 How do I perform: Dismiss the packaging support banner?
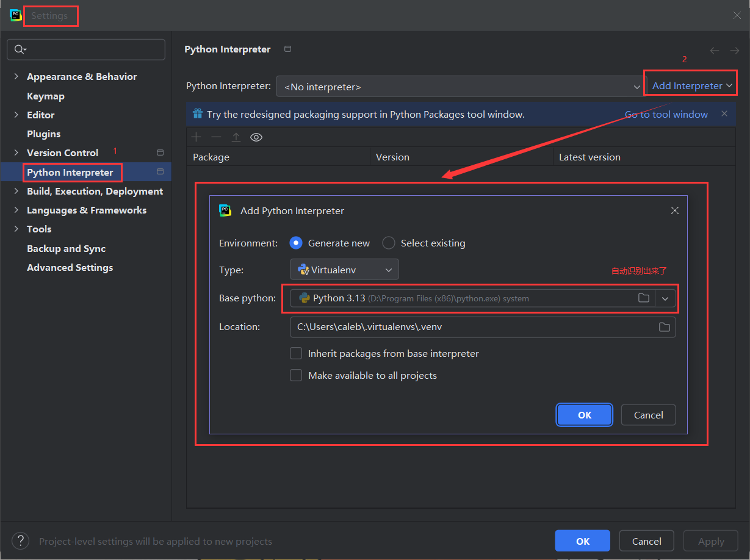[x=724, y=113]
